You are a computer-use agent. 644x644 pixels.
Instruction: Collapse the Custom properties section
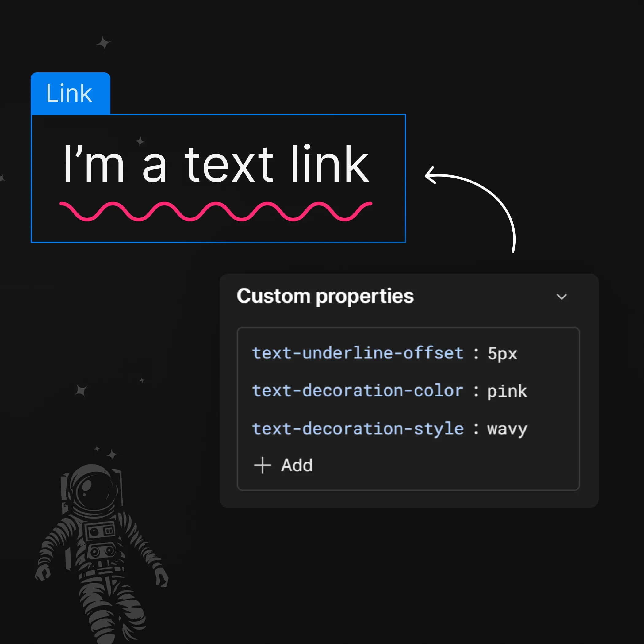click(x=562, y=297)
